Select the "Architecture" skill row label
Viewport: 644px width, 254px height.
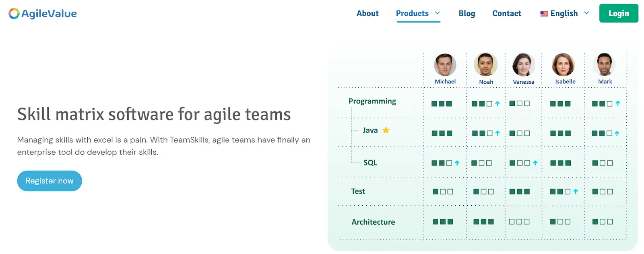point(373,222)
